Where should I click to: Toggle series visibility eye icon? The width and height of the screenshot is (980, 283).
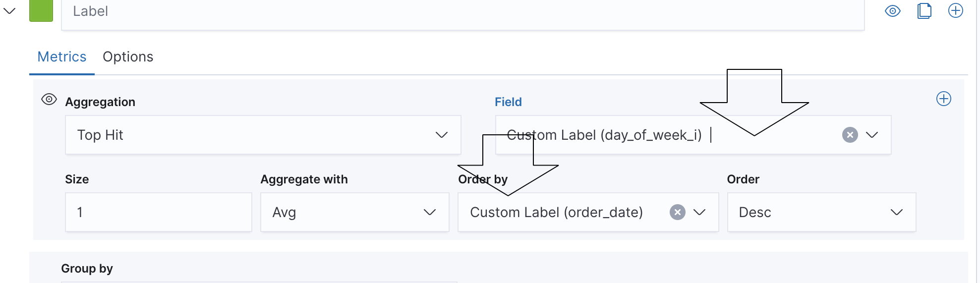tap(892, 11)
